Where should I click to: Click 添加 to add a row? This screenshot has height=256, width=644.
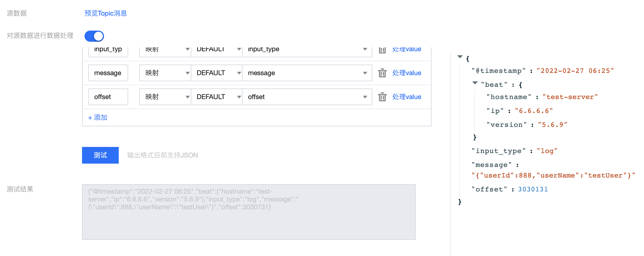pos(98,117)
